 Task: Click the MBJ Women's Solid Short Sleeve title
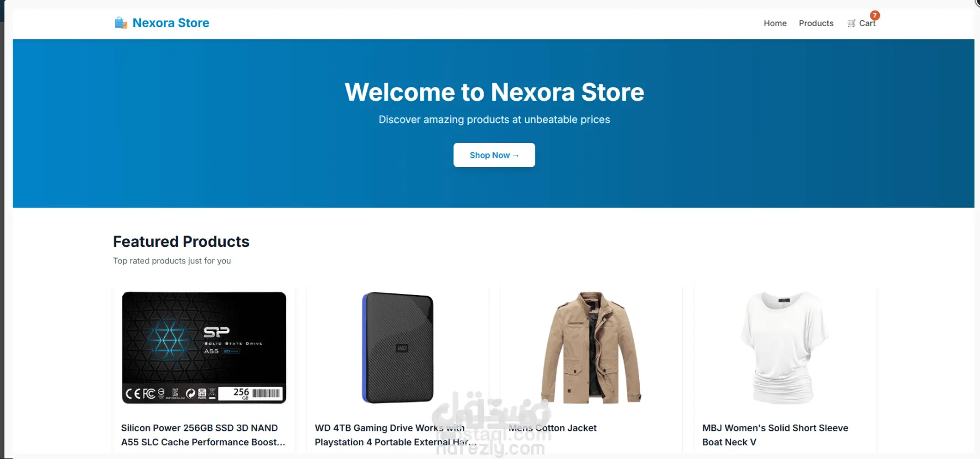click(775, 435)
